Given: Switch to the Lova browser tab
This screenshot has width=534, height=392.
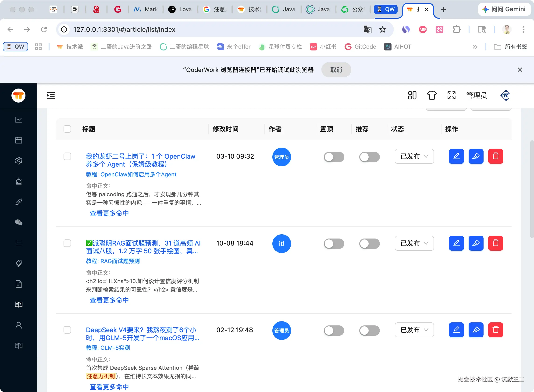Looking at the screenshot, I should tap(180, 9).
